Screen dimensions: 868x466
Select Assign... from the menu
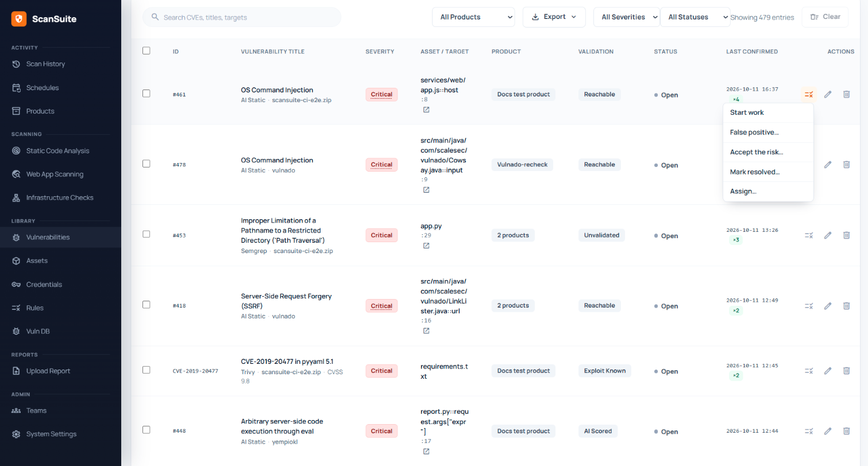tap(768, 192)
